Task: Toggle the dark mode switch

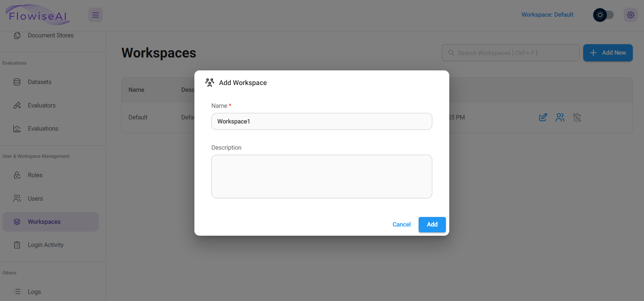Action: pos(603,15)
